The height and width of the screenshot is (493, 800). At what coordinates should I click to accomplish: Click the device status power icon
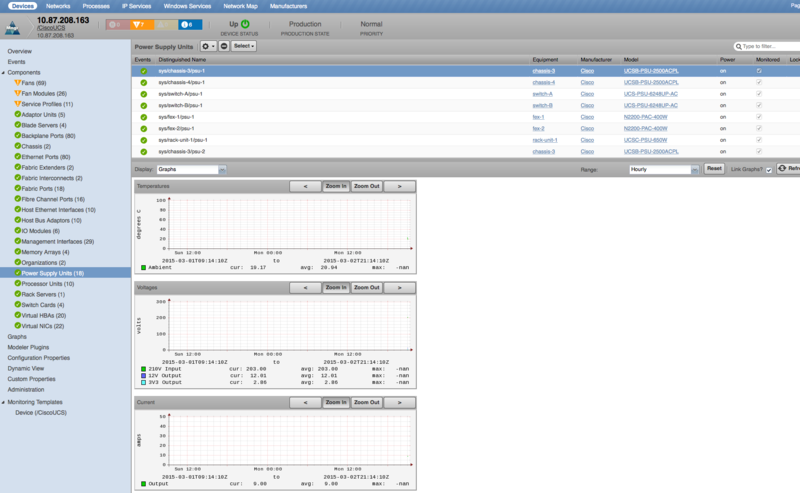[x=245, y=24]
